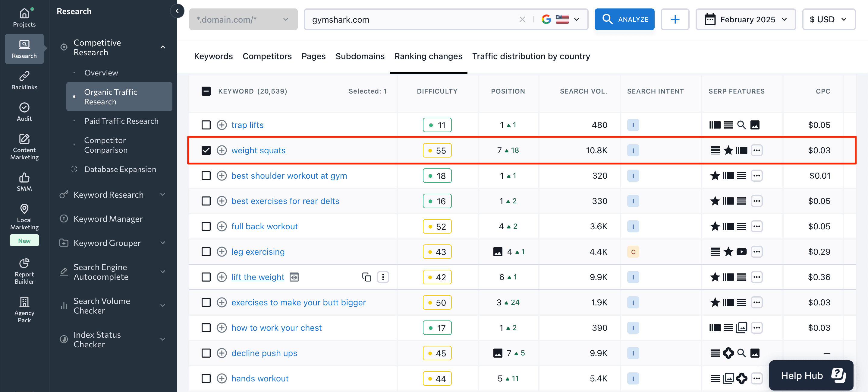
Task: Check the 'trap lifts' row checkbox
Action: [206, 125]
